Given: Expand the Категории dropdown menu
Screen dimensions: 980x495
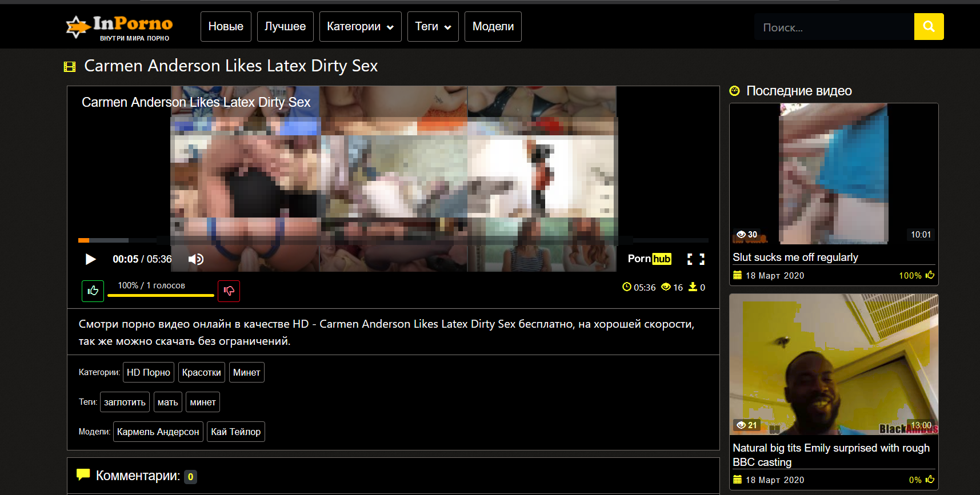Looking at the screenshot, I should (360, 27).
